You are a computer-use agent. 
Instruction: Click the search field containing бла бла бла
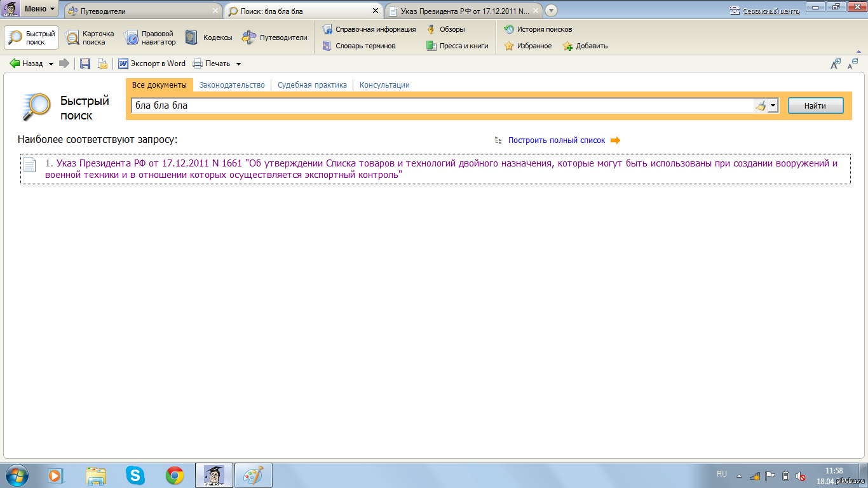(x=438, y=105)
